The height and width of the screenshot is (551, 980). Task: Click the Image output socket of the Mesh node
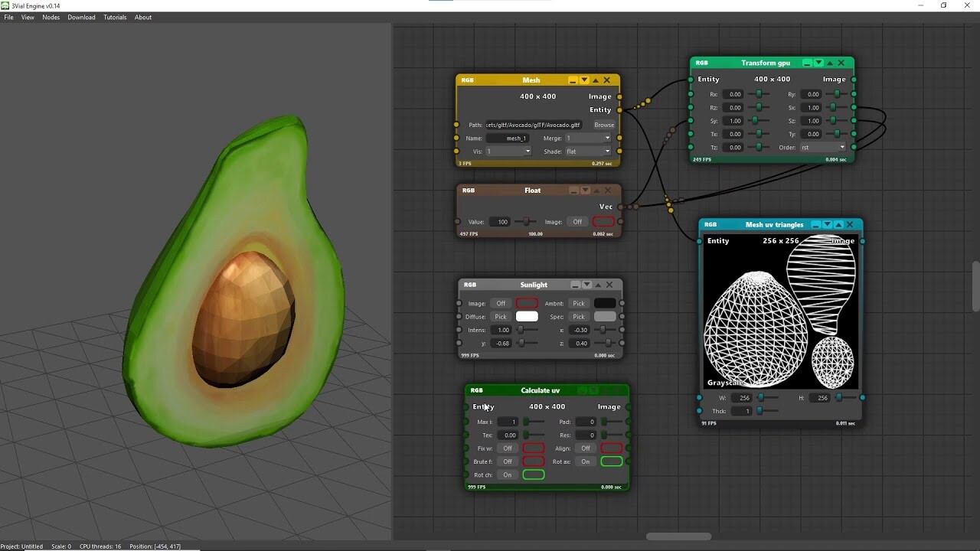point(620,96)
